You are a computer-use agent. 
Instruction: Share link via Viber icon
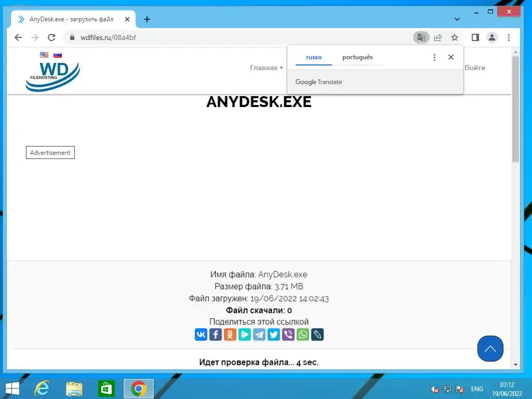(x=288, y=335)
